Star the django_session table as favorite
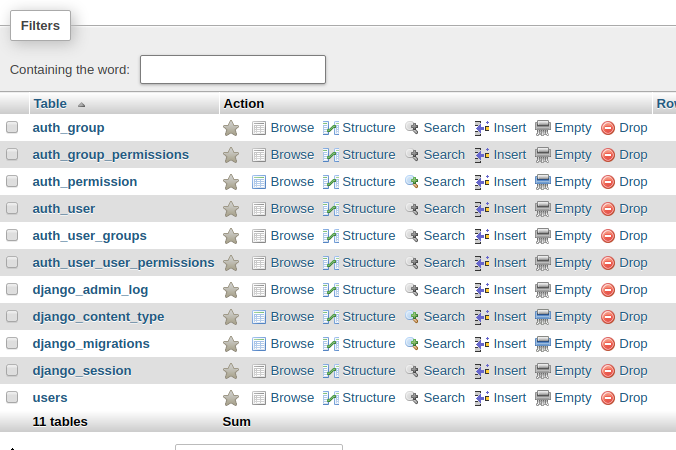This screenshot has height=450, width=676. click(x=231, y=371)
